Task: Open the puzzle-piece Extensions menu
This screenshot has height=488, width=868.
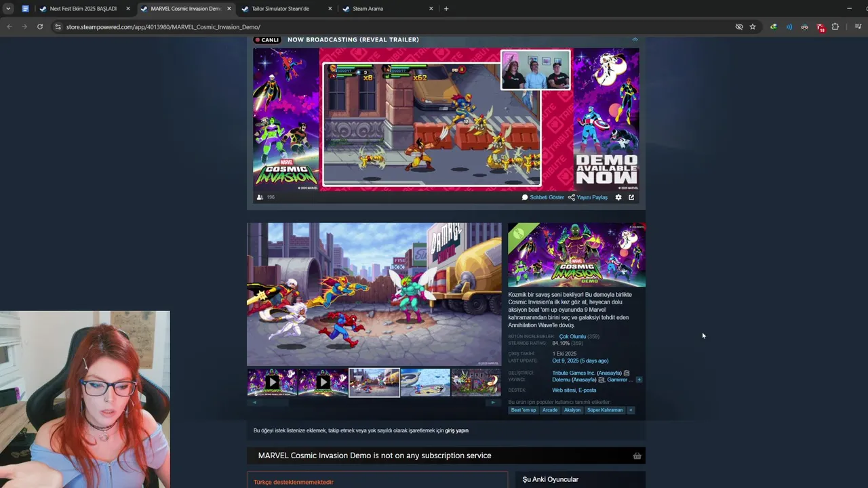Action: point(835,26)
